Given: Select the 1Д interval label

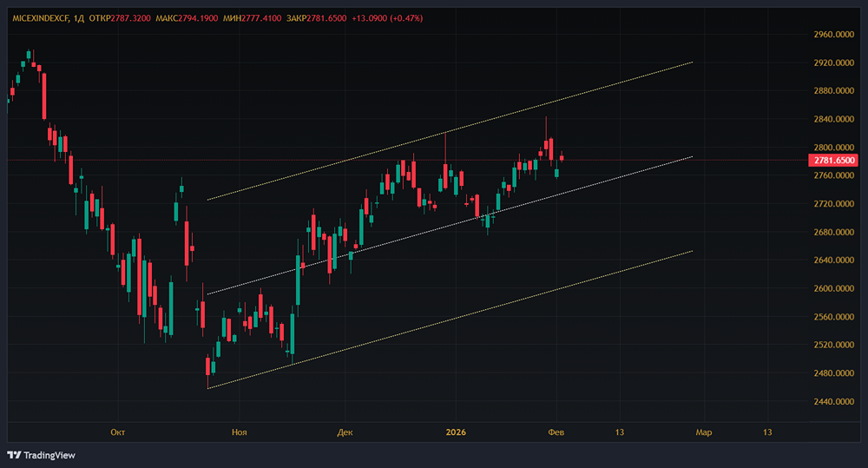Looking at the screenshot, I should (80, 18).
